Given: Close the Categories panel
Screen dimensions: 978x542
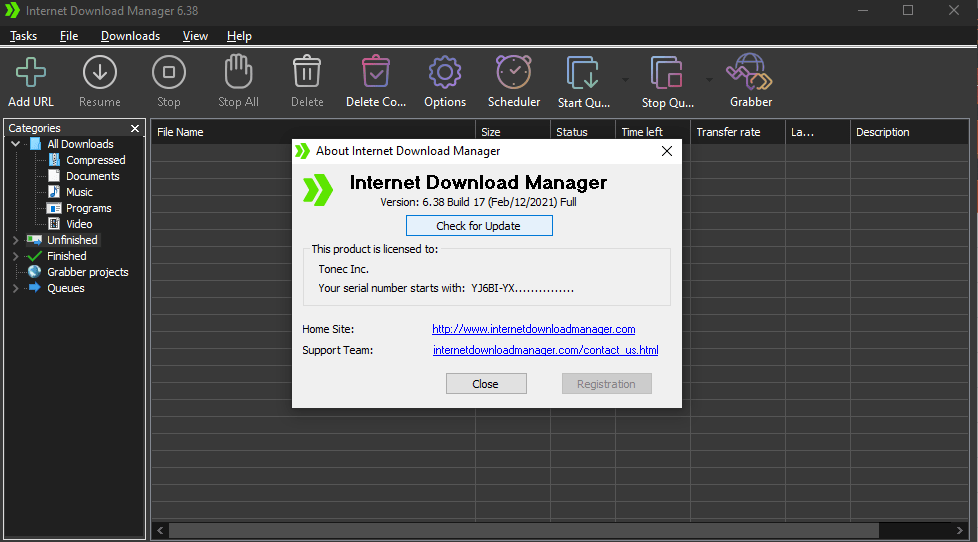Looking at the screenshot, I should 135,128.
